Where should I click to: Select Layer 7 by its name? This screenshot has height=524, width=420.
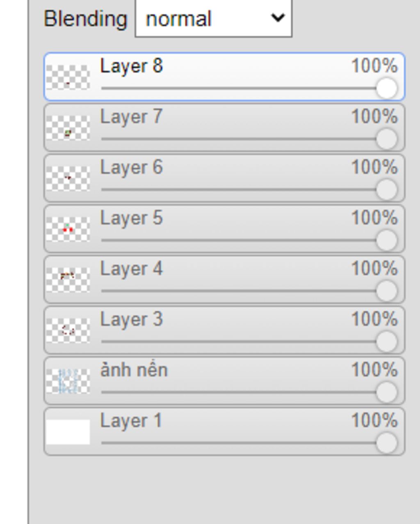pyautogui.click(x=131, y=117)
